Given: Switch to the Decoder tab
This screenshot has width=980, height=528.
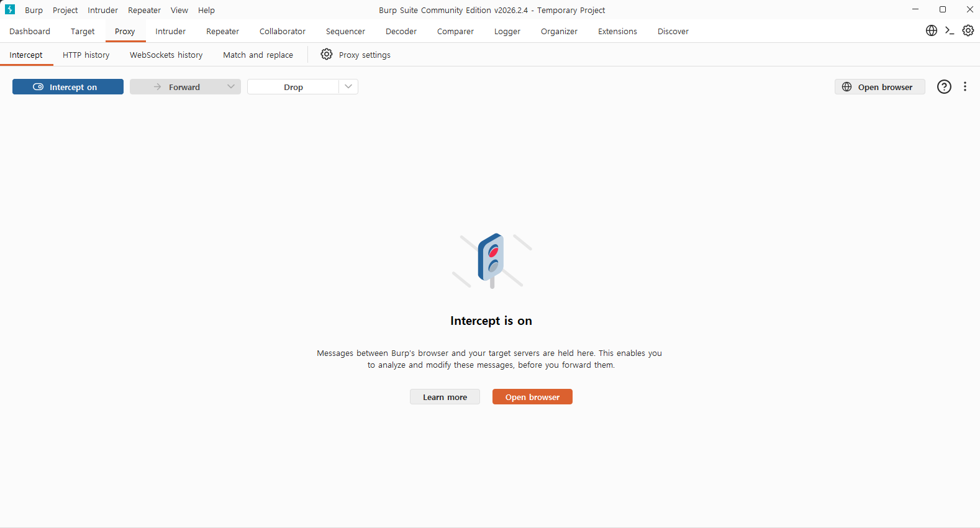Looking at the screenshot, I should [x=401, y=31].
